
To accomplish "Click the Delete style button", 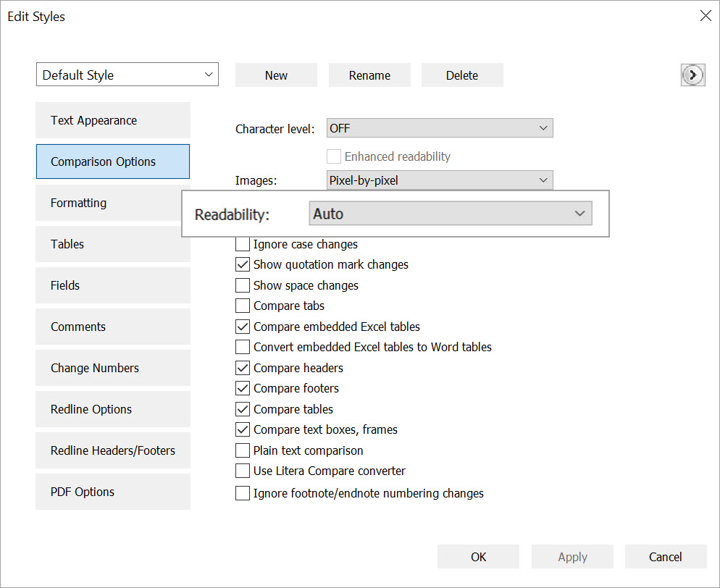I will [x=462, y=75].
